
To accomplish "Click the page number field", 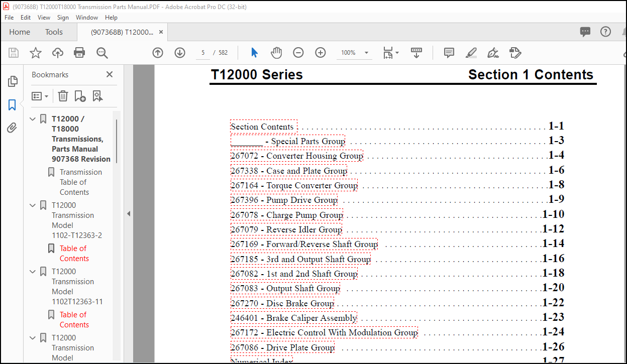I will [x=203, y=53].
